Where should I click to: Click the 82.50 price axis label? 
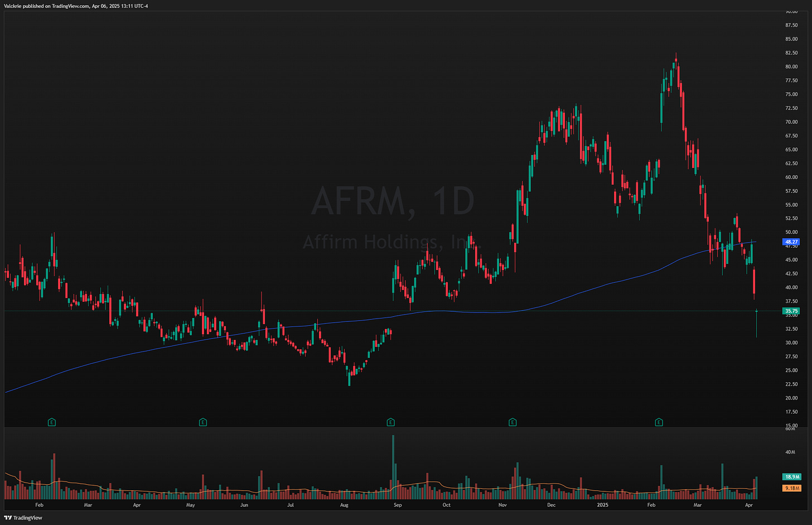791,53
